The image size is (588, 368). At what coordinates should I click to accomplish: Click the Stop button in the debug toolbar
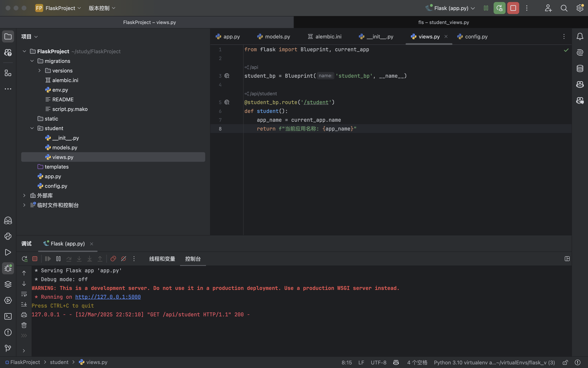[35, 259]
